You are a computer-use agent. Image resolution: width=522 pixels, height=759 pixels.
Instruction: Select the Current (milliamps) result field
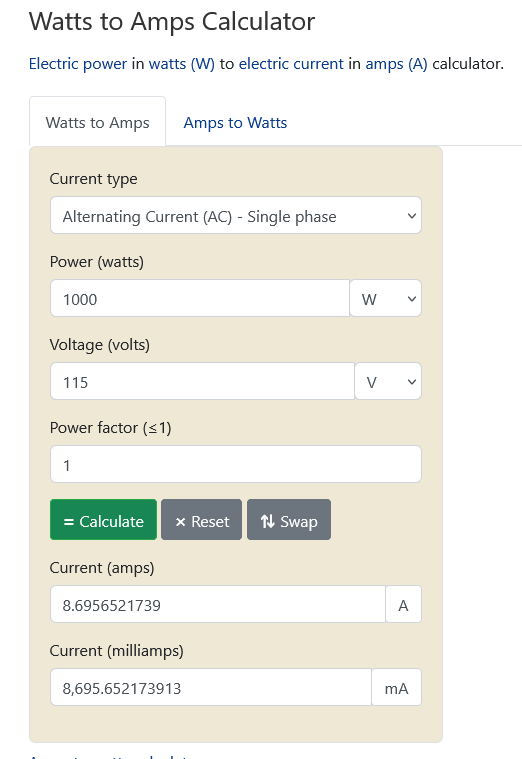[211, 687]
